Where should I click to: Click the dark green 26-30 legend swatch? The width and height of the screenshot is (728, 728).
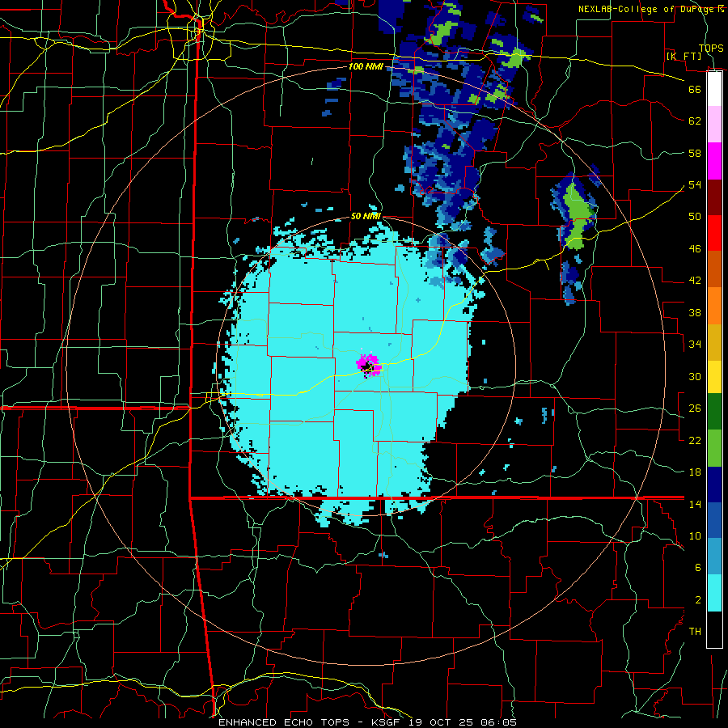click(714, 412)
